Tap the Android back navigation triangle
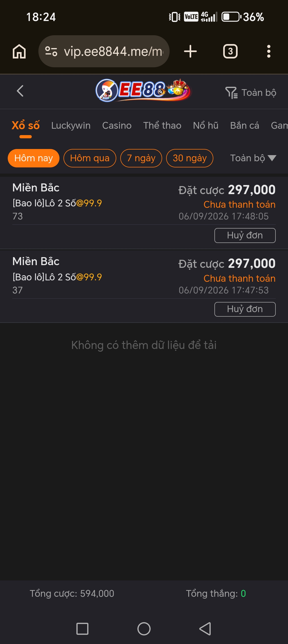The width and height of the screenshot is (288, 644). point(205,629)
